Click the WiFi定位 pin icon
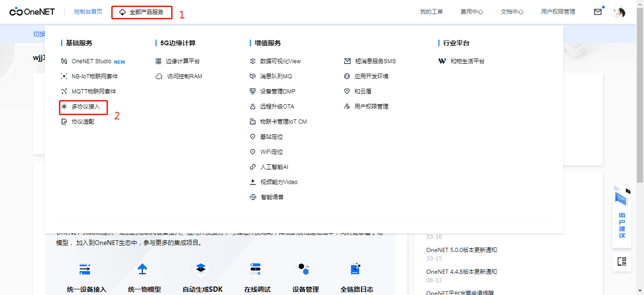This screenshot has width=644, height=295. [253, 152]
